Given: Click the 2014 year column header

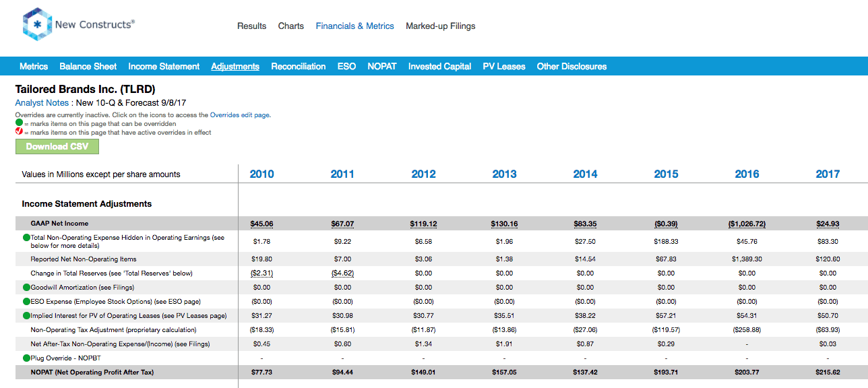Looking at the screenshot, I should [x=586, y=174].
